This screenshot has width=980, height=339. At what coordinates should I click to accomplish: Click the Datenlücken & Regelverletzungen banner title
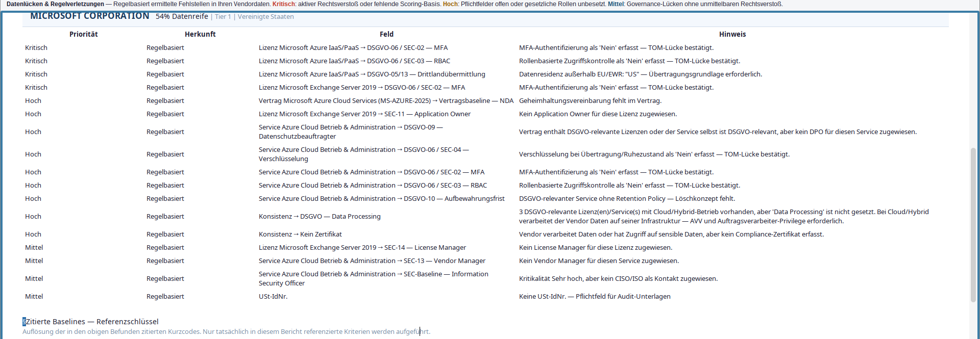pos(55,4)
